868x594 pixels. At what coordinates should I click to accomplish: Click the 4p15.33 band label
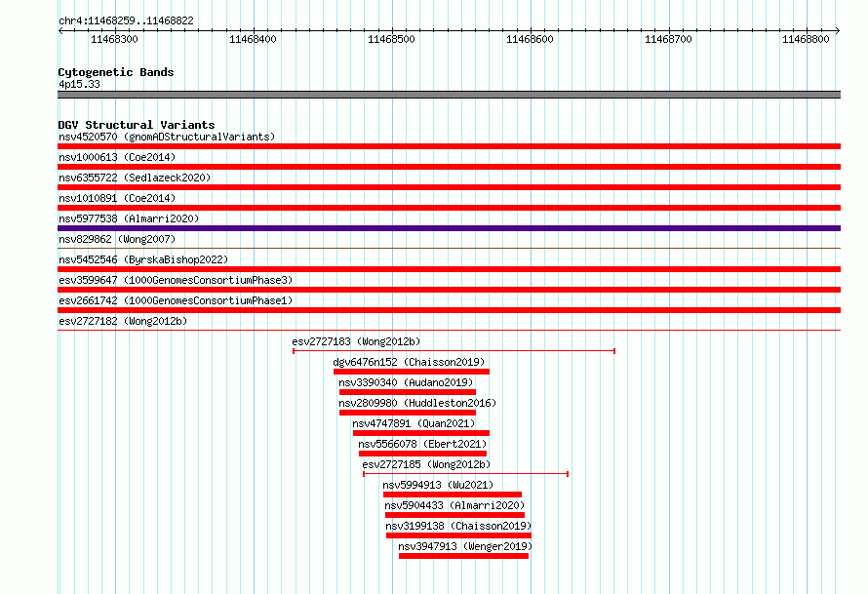(x=79, y=84)
